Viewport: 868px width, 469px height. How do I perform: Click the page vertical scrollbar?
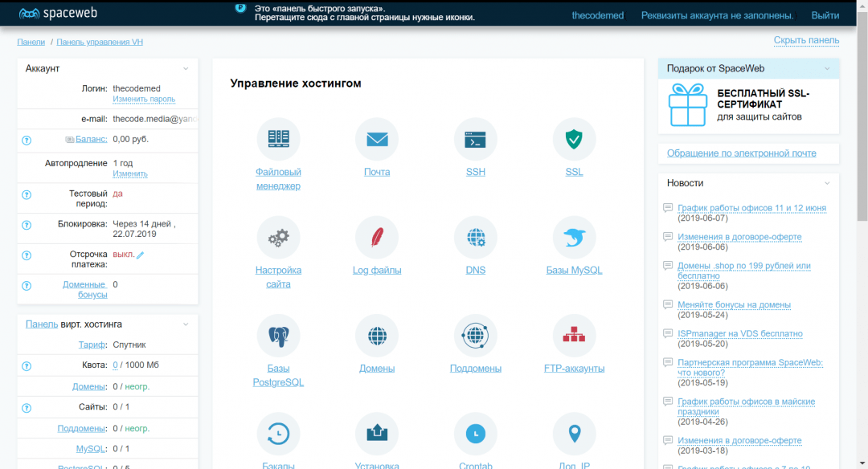tap(862, 120)
